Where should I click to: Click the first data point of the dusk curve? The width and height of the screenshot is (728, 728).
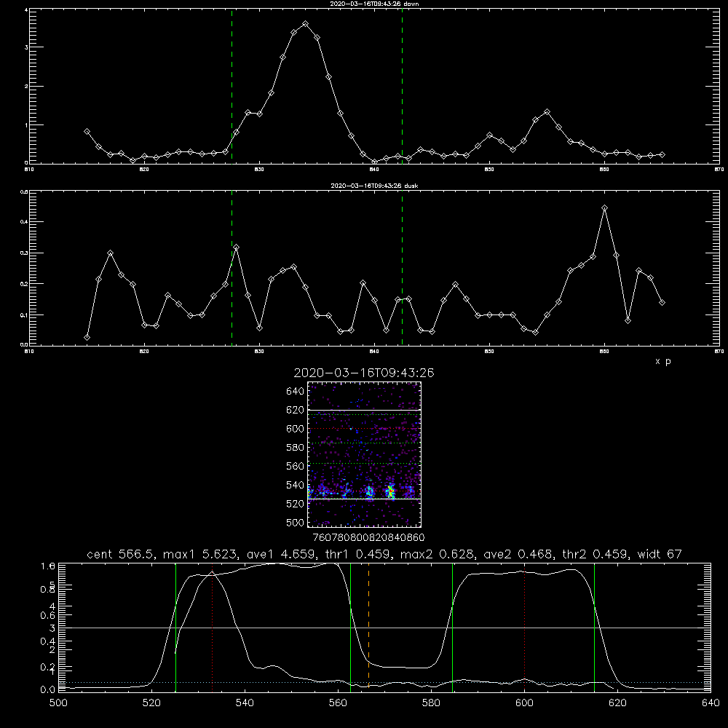click(87, 338)
